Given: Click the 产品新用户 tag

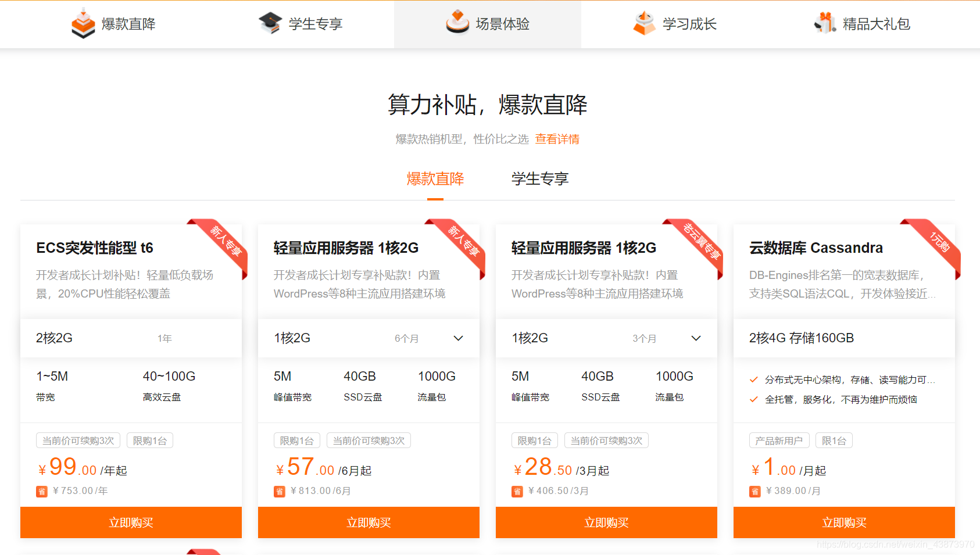Looking at the screenshot, I should 779,441.
